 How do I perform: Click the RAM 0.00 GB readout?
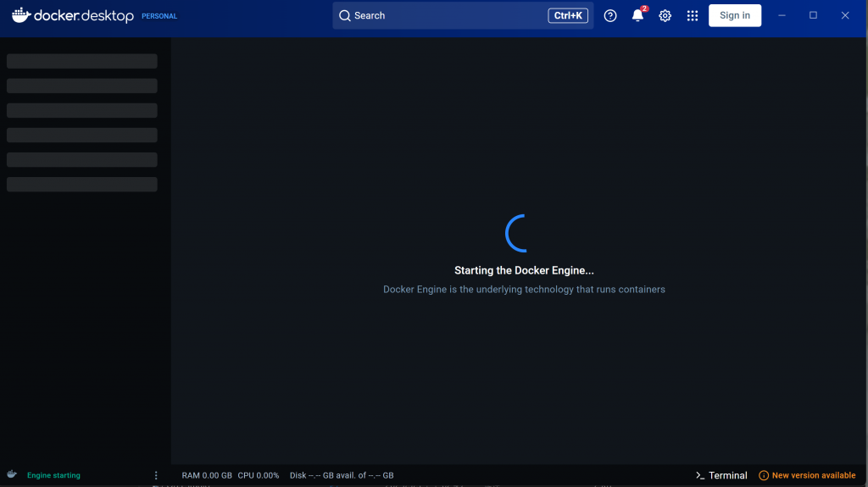pos(207,475)
